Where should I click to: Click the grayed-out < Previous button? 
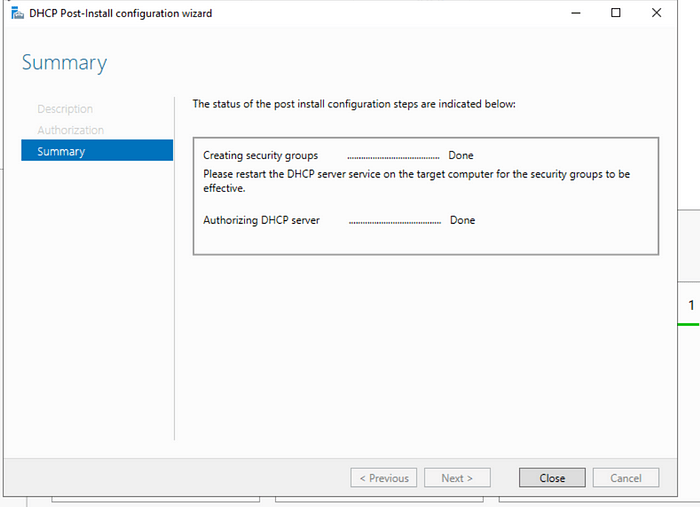coord(384,478)
